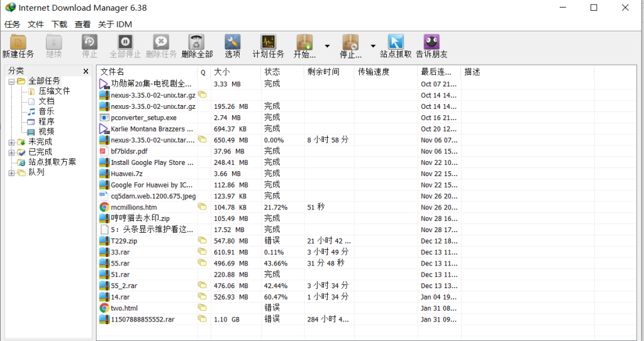The image size is (644, 341).
Task: Click archive icon of Huawei.7z
Action: tap(104, 174)
